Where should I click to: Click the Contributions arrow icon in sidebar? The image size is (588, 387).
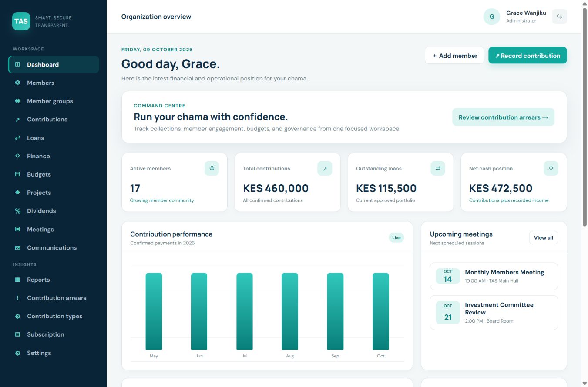click(x=17, y=120)
